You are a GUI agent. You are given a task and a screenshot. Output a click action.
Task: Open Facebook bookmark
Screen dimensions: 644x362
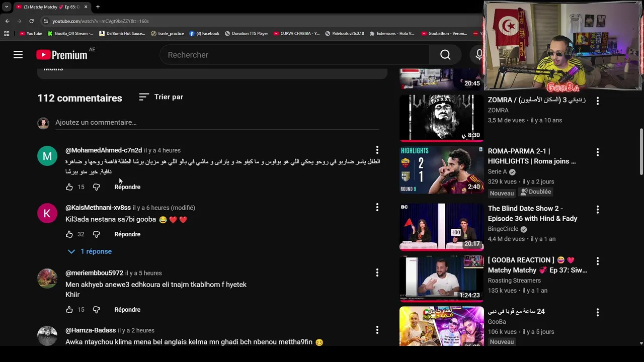tap(204, 34)
